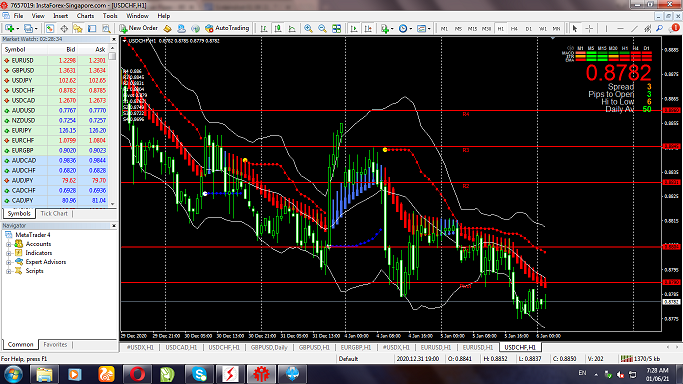This screenshot has width=683, height=384.
Task: Switch to the Favorites tab
Action: click(x=55, y=344)
